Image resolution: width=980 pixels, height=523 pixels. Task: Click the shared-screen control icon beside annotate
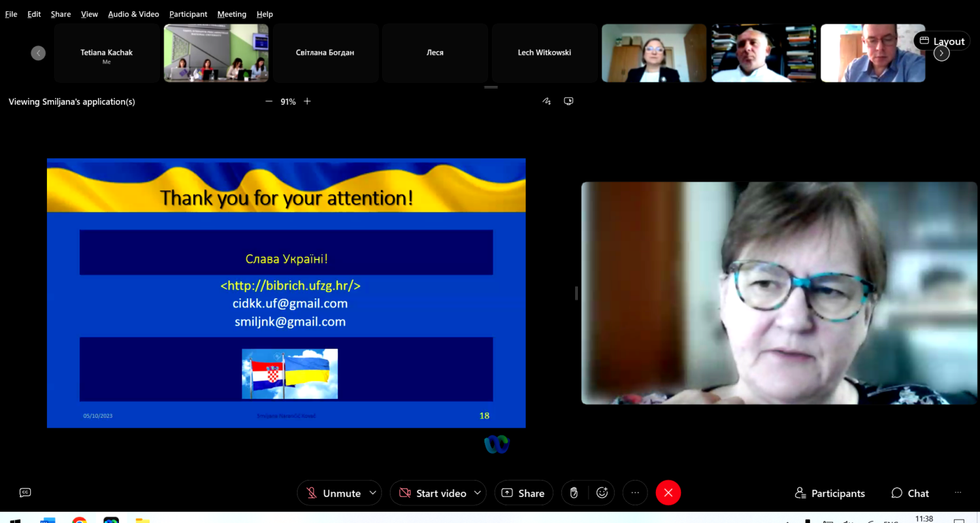tap(568, 101)
